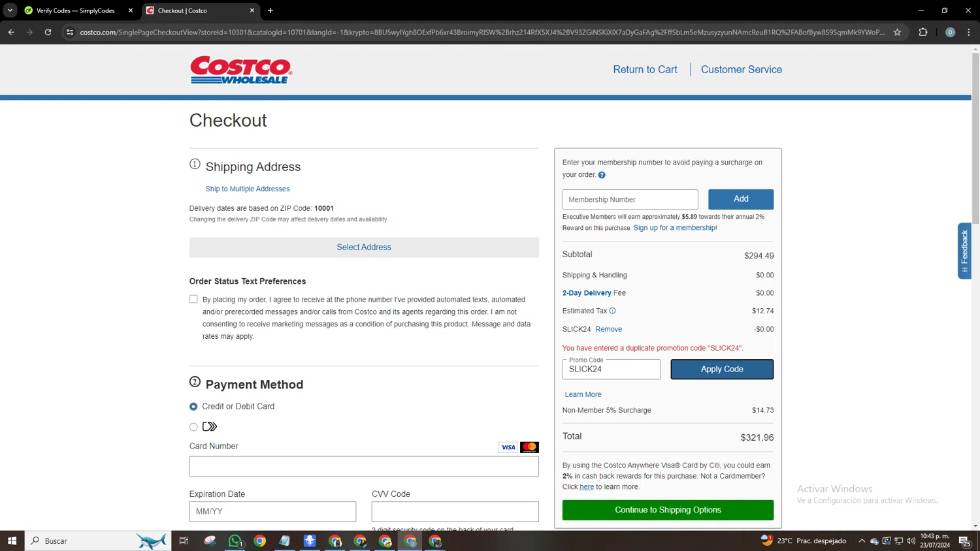Focus the Promo Code field
This screenshot has height=551, width=980.
pyautogui.click(x=611, y=369)
